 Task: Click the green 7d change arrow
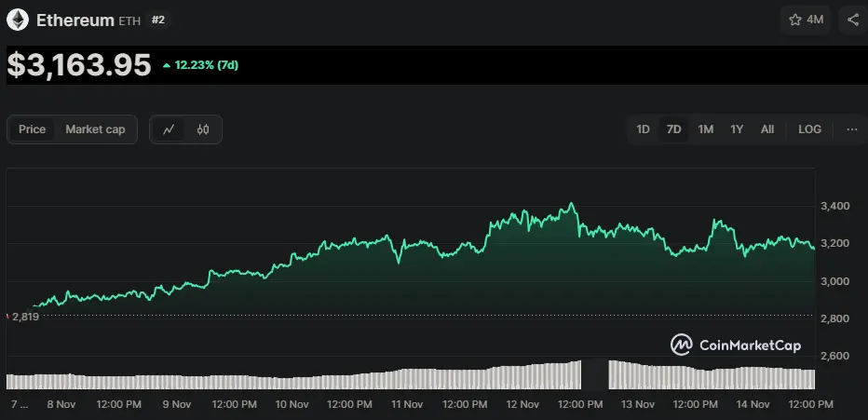coord(166,66)
